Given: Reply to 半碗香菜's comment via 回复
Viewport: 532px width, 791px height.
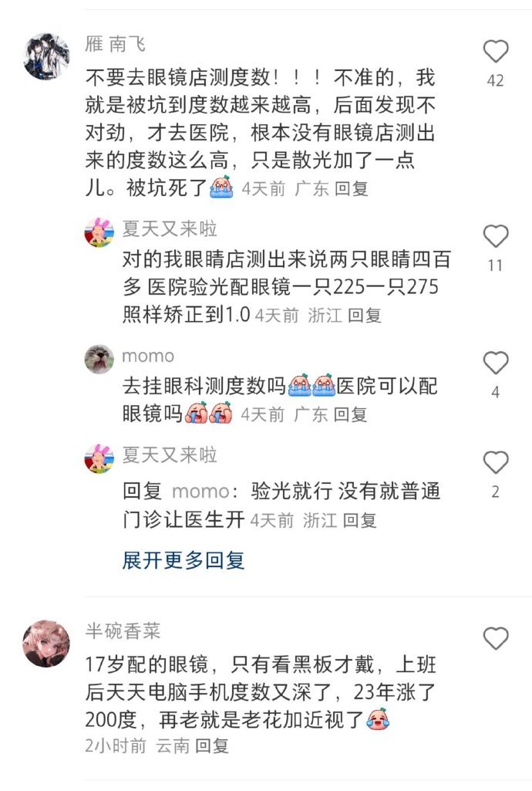Looking at the screenshot, I should tap(212, 745).
